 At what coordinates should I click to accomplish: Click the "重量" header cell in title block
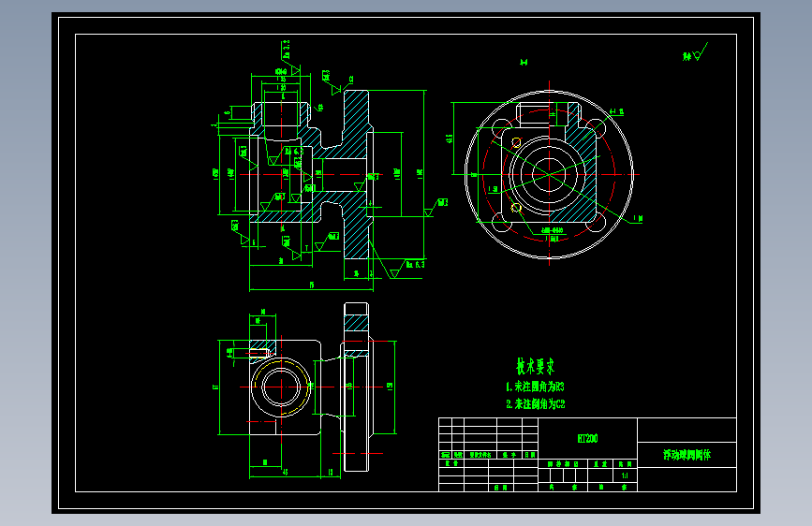click(x=600, y=464)
